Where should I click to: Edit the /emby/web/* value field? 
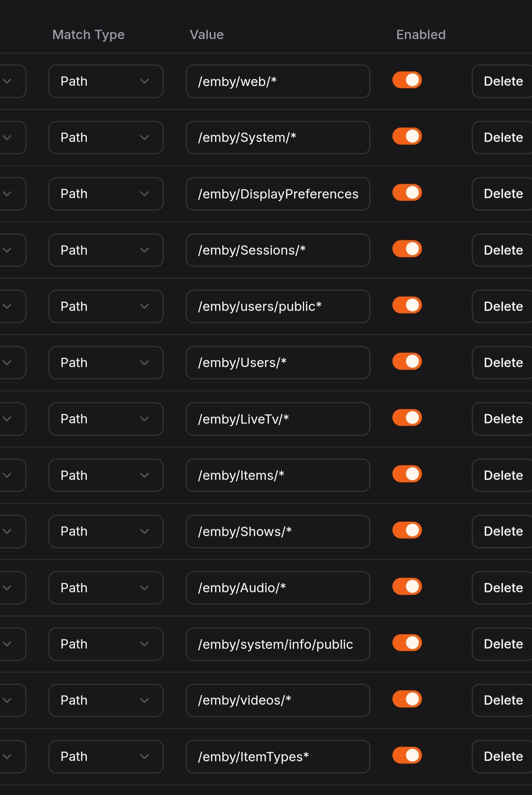coord(278,81)
